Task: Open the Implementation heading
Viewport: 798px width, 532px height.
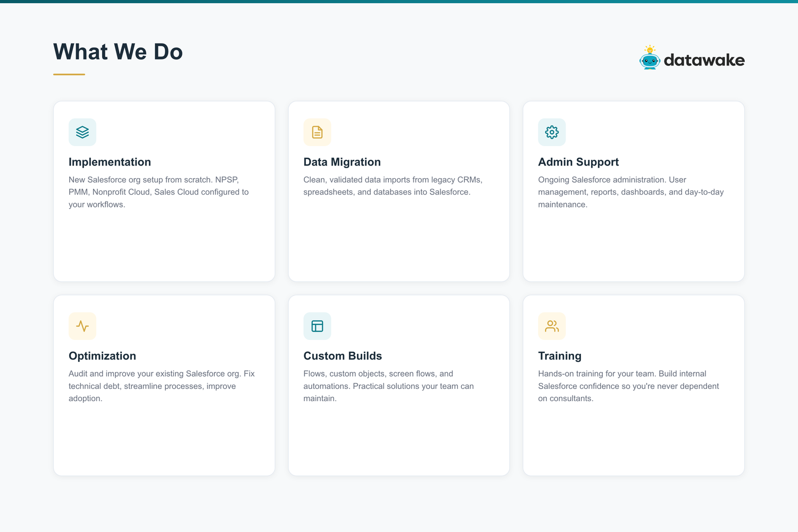Action: point(110,162)
